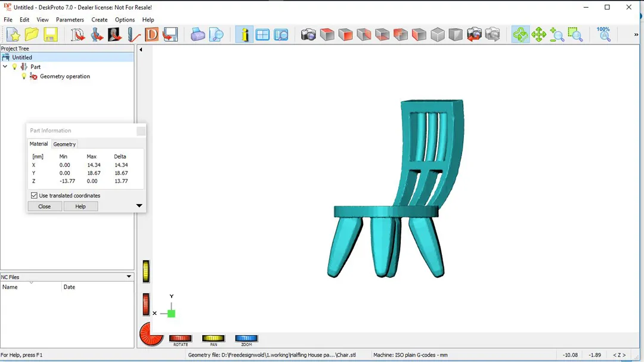Toggle the lightbulb for Geometry operation
The height and width of the screenshot is (362, 644).
(24, 76)
